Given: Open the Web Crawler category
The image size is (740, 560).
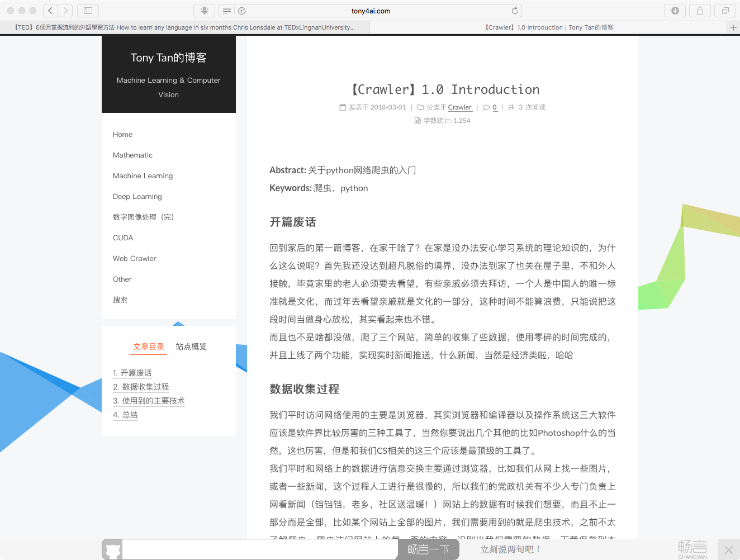Looking at the screenshot, I should tap(134, 258).
